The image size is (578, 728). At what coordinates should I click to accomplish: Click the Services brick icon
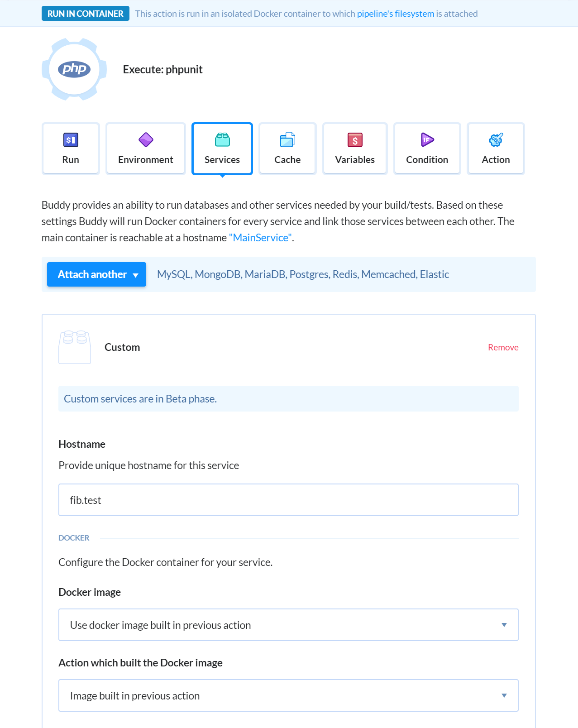click(x=222, y=140)
